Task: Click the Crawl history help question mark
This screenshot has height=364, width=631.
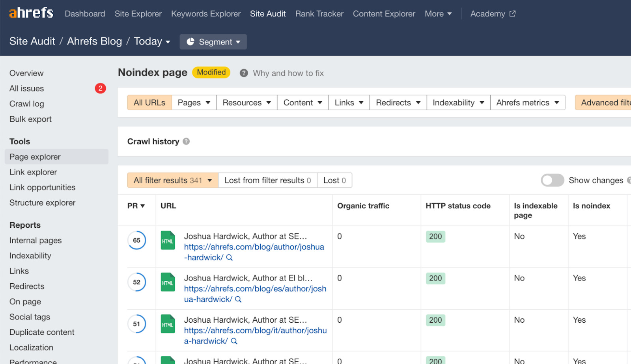Action: pyautogui.click(x=186, y=141)
